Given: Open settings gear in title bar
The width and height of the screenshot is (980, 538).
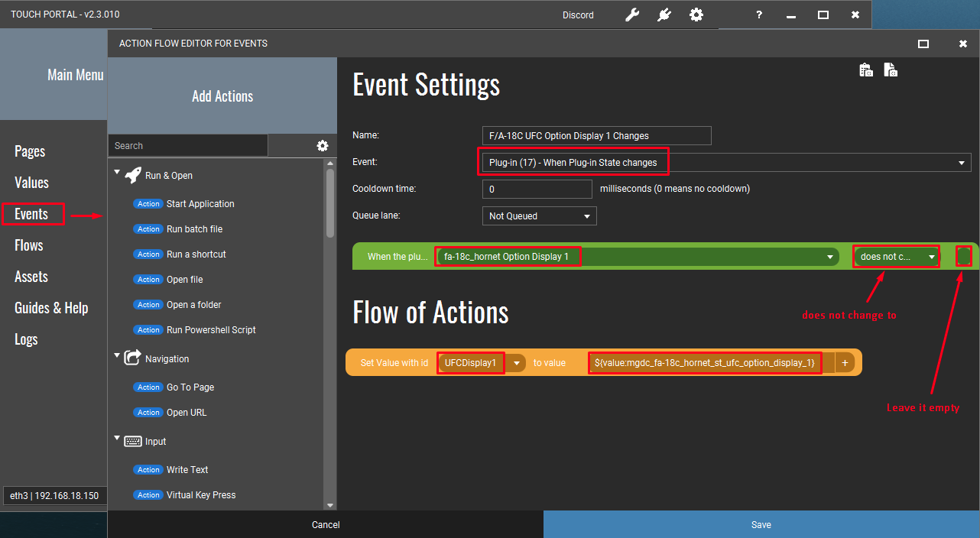Looking at the screenshot, I should coord(696,15).
